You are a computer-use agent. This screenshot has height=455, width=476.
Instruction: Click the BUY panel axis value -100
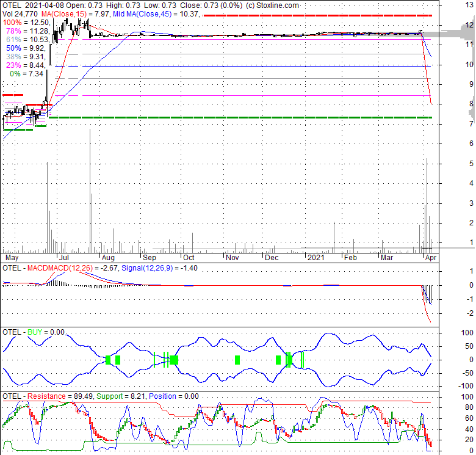[467, 386]
